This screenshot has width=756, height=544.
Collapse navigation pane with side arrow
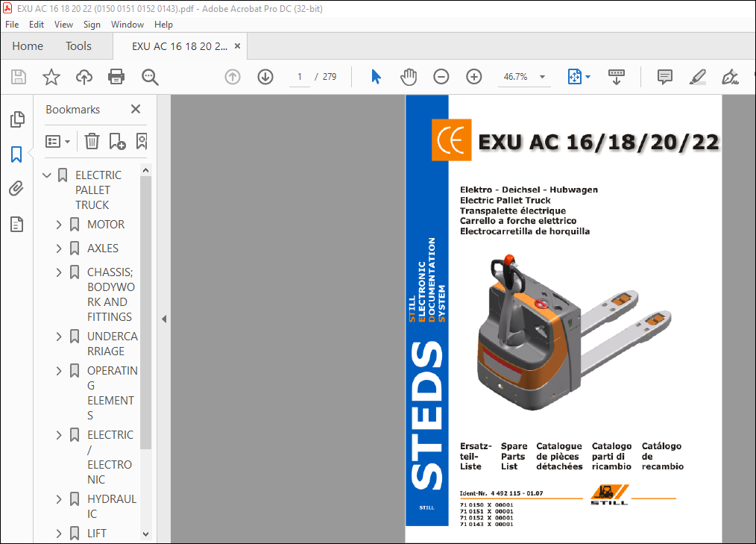coord(164,319)
